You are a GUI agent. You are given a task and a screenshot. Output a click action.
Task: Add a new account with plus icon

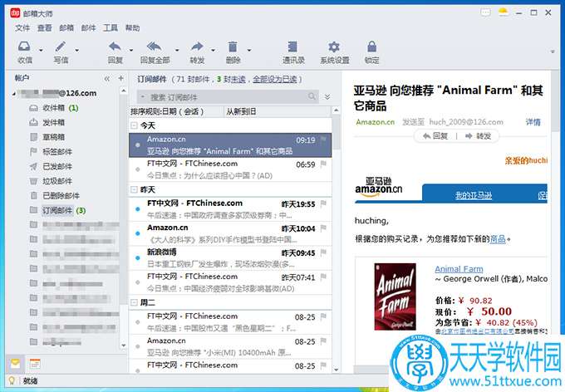(x=121, y=78)
